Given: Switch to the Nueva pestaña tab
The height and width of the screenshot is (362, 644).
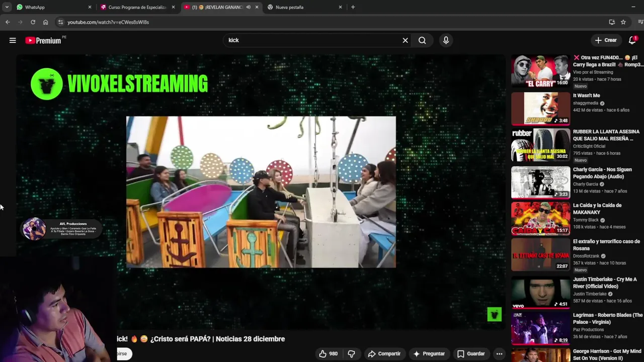Looking at the screenshot, I should (302, 7).
